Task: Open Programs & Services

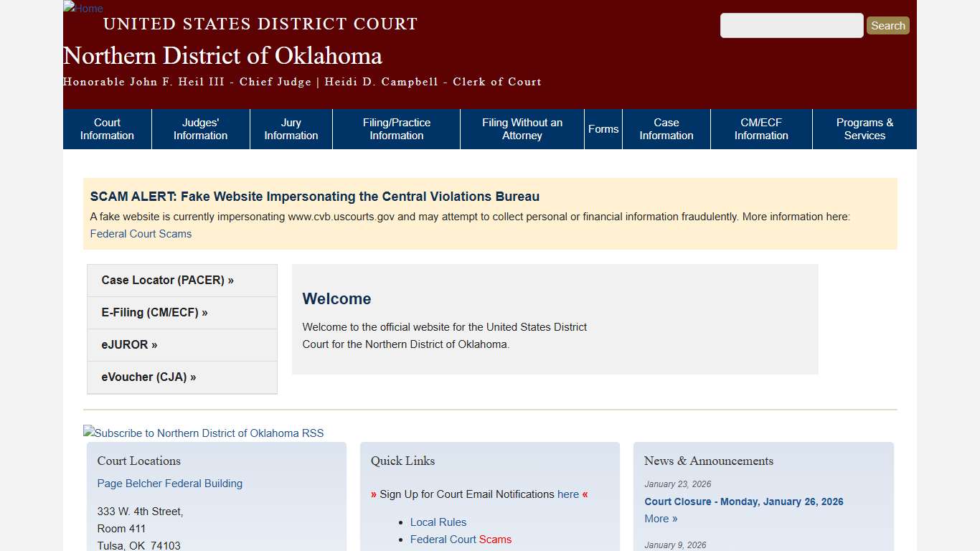Action: coord(864,128)
